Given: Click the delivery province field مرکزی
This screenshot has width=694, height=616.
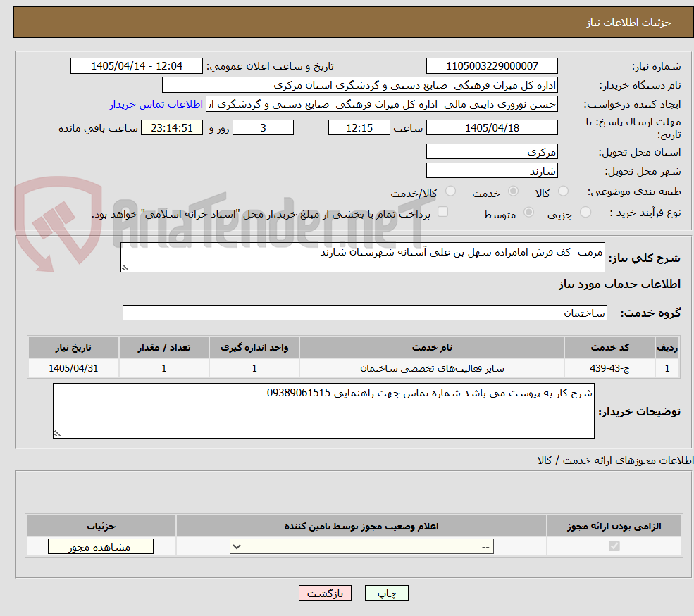Looking at the screenshot, I should click(492, 151).
